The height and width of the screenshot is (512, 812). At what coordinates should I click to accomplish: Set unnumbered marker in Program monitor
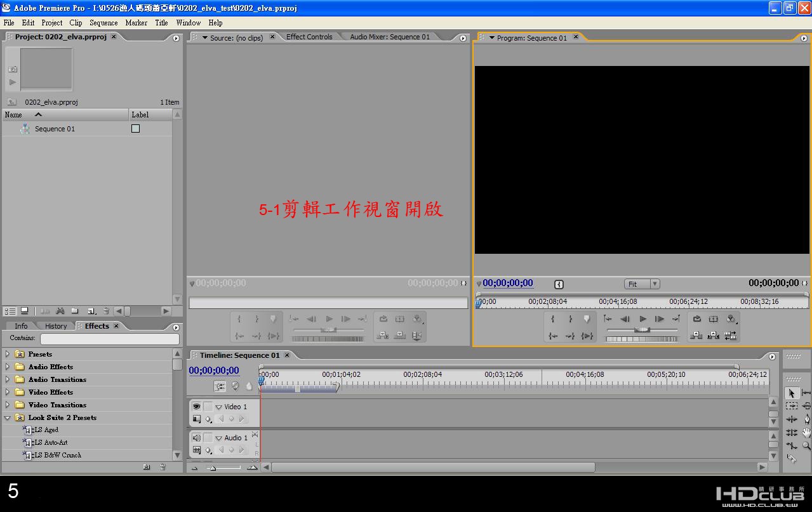coord(587,319)
